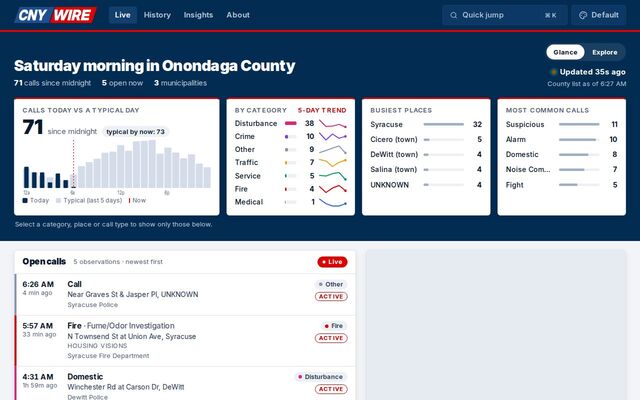
Task: Click ACTIVE badge on Fire call
Action: (x=331, y=338)
